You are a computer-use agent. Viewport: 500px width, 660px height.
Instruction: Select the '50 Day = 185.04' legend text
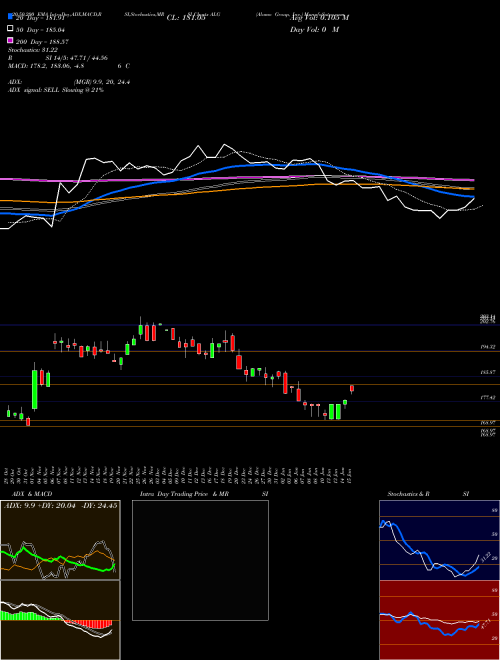[41, 30]
